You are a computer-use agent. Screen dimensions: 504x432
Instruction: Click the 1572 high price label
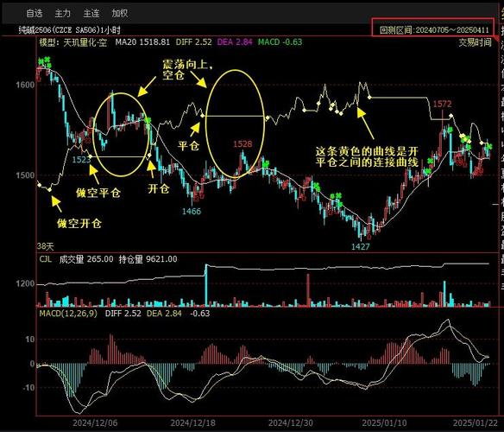click(x=442, y=104)
